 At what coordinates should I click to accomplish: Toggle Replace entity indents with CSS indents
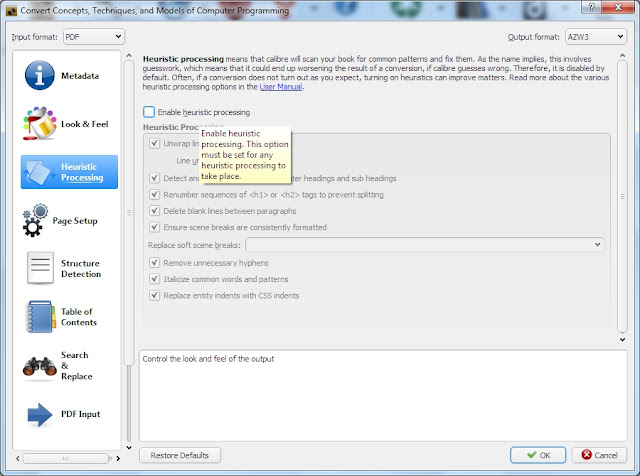tap(154, 295)
